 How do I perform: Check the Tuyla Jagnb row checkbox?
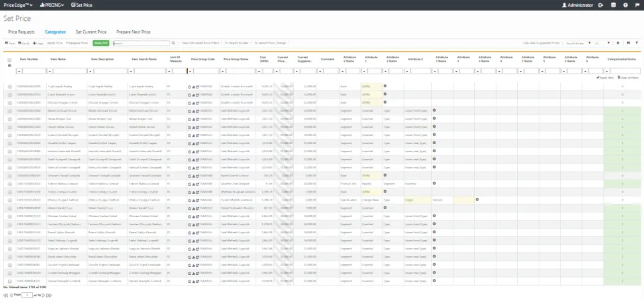pyautogui.click(x=9, y=86)
